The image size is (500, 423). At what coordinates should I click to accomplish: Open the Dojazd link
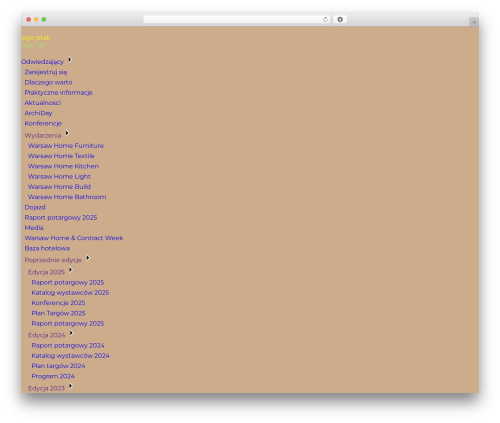click(35, 207)
